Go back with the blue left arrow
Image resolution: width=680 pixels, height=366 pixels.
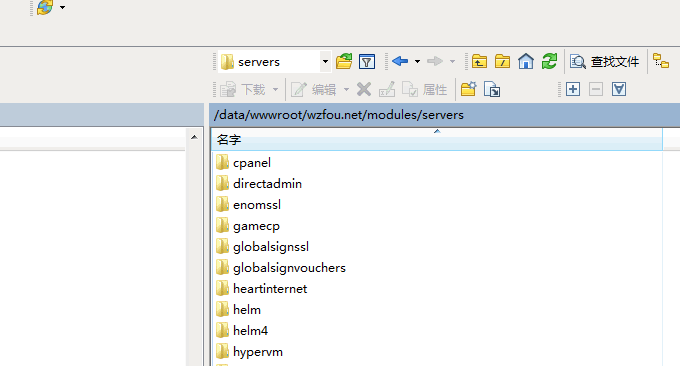pos(400,61)
